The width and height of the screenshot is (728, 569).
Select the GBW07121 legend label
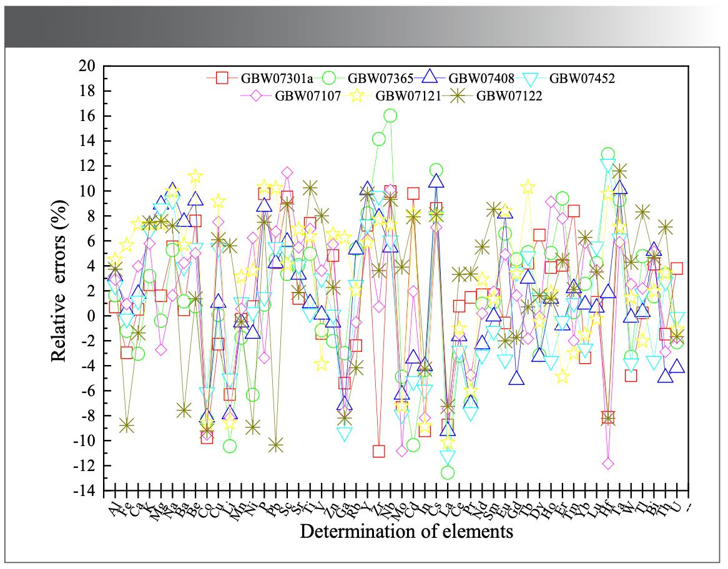[x=408, y=96]
